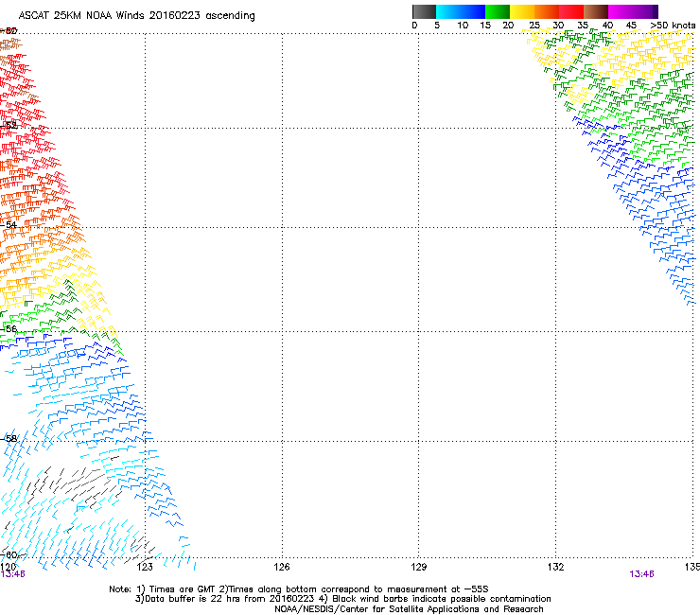700x615 pixels.
Task: Click the orange 25-30 knots legend swatch
Action: [x=547, y=11]
